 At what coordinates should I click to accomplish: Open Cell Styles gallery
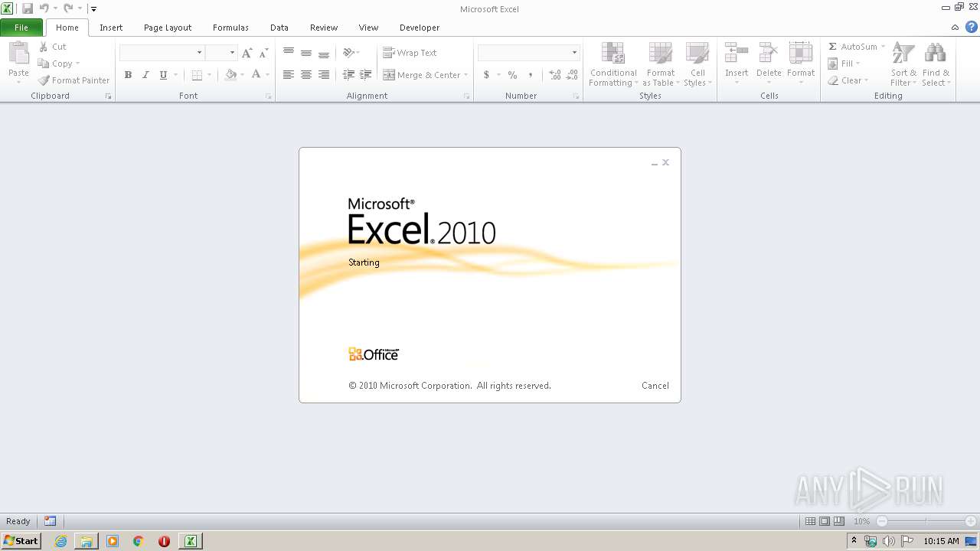pyautogui.click(x=697, y=64)
